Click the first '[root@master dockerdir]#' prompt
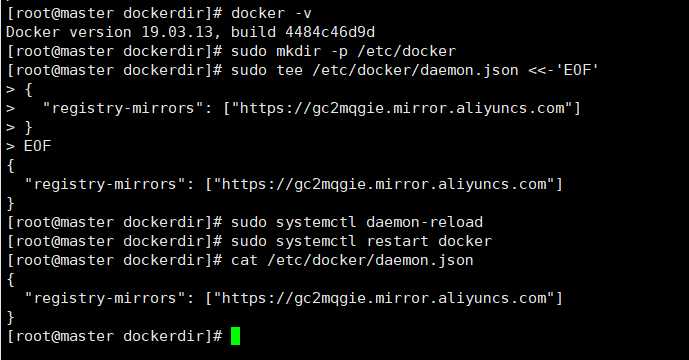Image resolution: width=689 pixels, height=360 pixels. click(x=114, y=13)
